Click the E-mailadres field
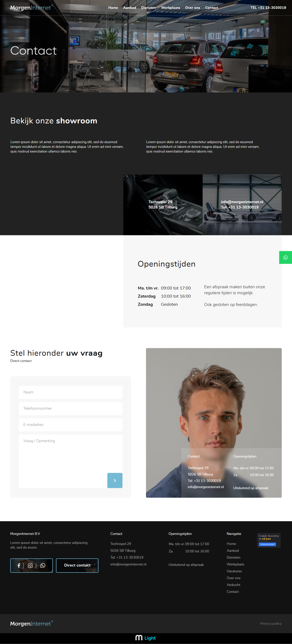 [x=71, y=425]
